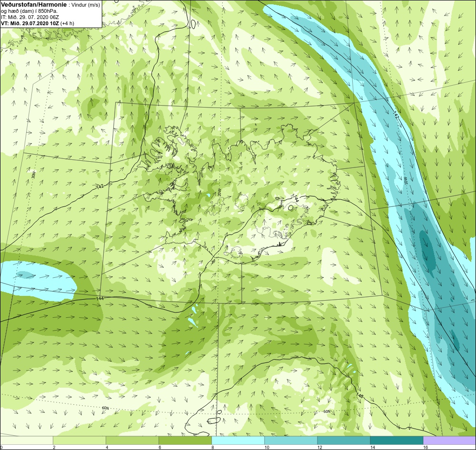Click the "30W" longitude label

pyautogui.click(x=33, y=176)
